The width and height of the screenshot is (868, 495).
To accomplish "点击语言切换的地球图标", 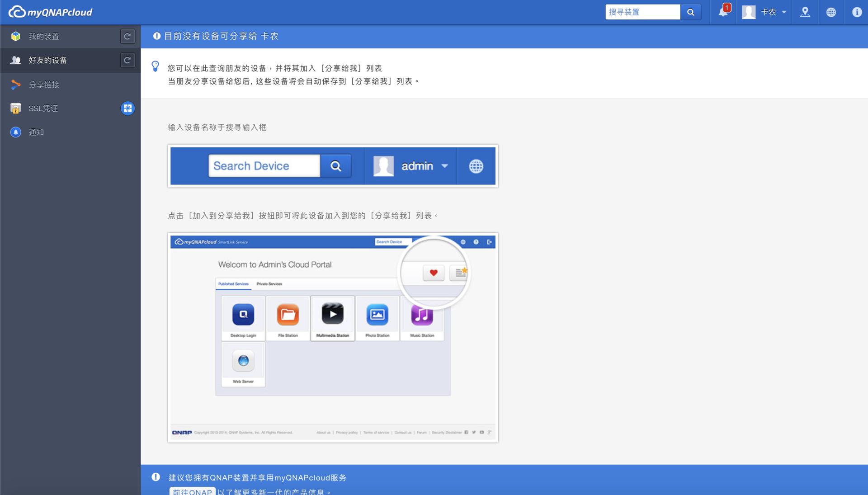I will (x=831, y=12).
